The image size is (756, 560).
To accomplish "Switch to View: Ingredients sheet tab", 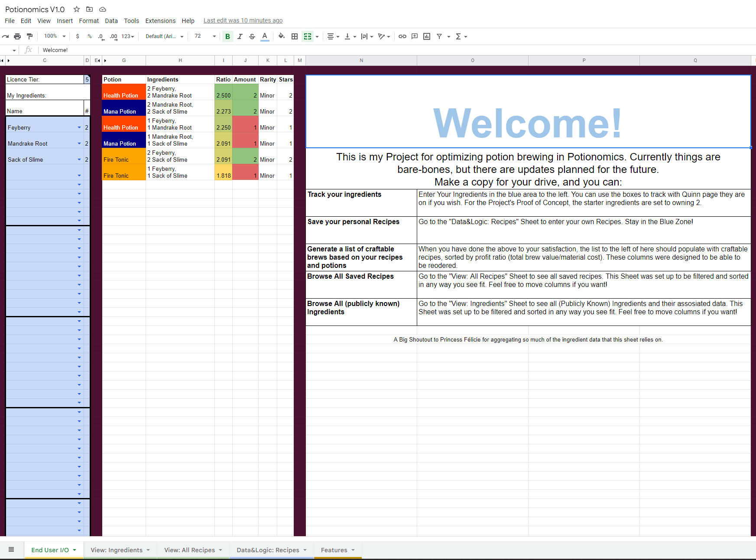I will tap(116, 550).
